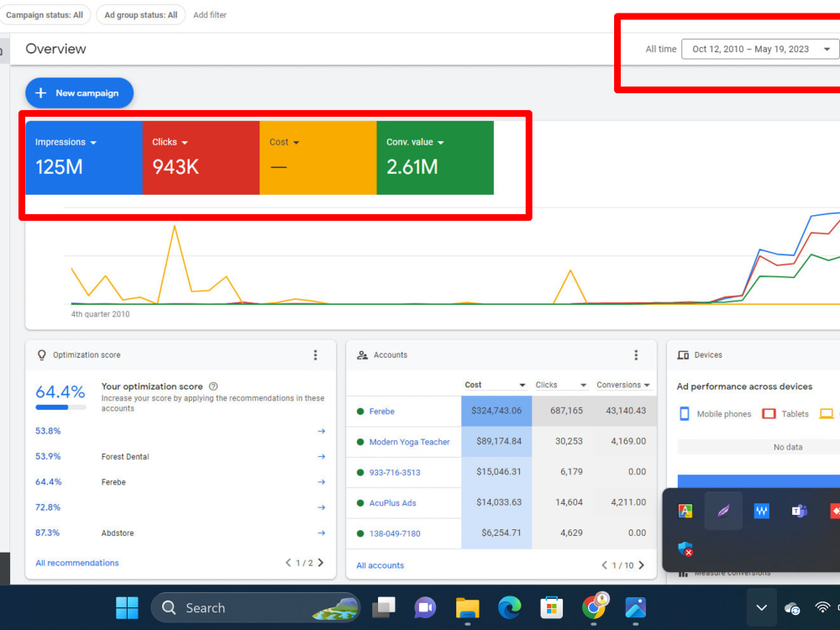This screenshot has height=630, width=840.
Task: Open the Abdstore recommendation arrow
Action: tap(322, 533)
